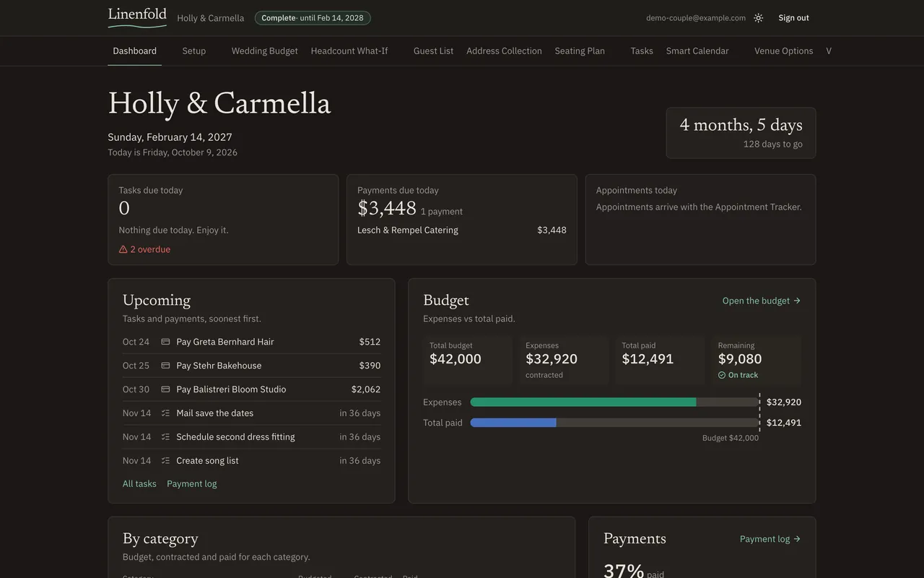Toggle the light/dark theme sun icon
Image resolution: width=924 pixels, height=578 pixels.
click(758, 18)
